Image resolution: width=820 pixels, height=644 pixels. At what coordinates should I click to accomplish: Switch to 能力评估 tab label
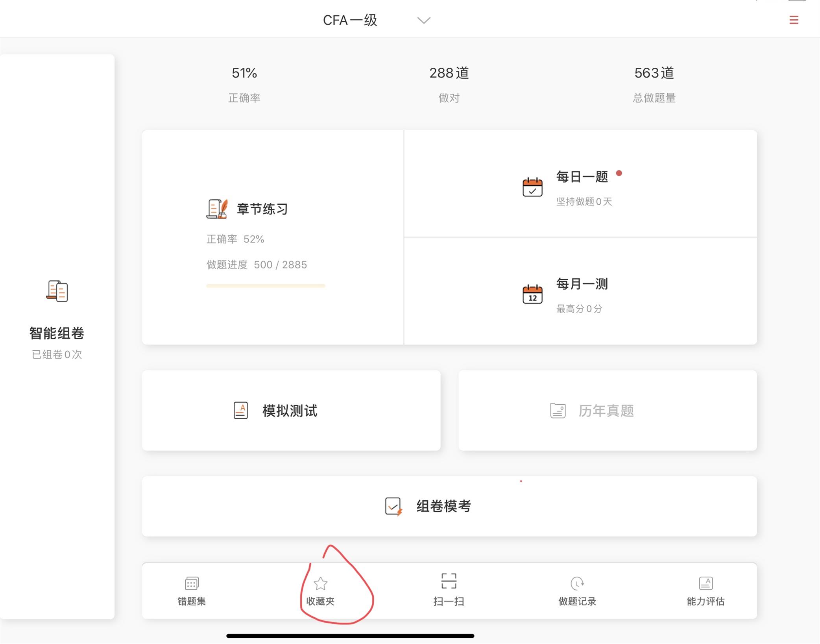tap(706, 601)
